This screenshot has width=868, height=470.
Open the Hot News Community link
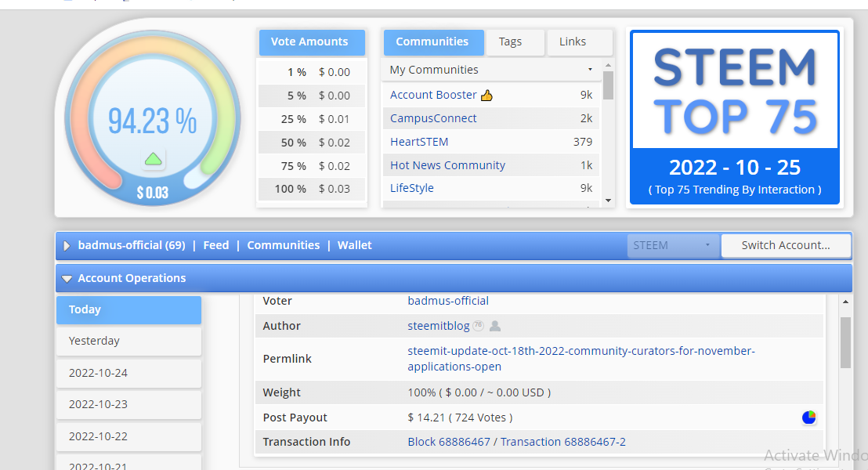coord(448,165)
